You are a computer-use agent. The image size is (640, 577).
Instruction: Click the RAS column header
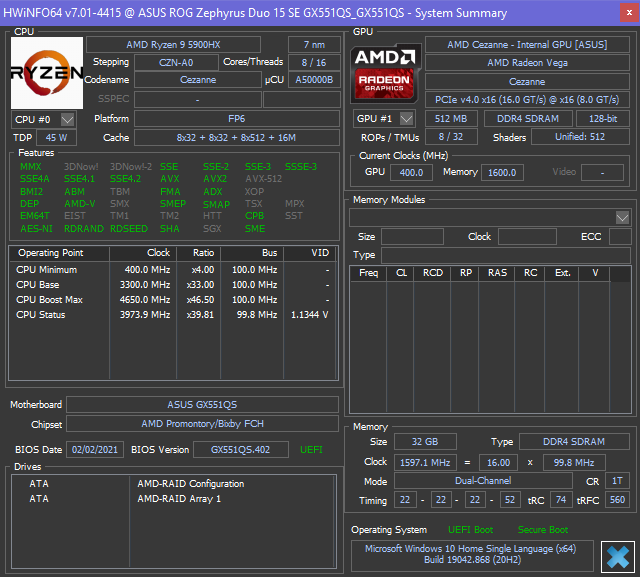[497, 273]
